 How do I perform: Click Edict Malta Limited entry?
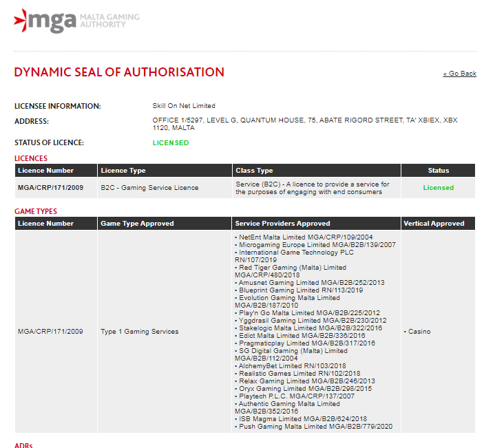300,336
